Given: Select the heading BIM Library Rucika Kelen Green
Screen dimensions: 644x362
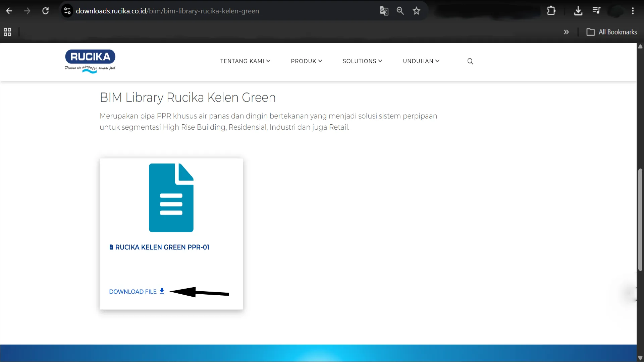Looking at the screenshot, I should (x=188, y=98).
